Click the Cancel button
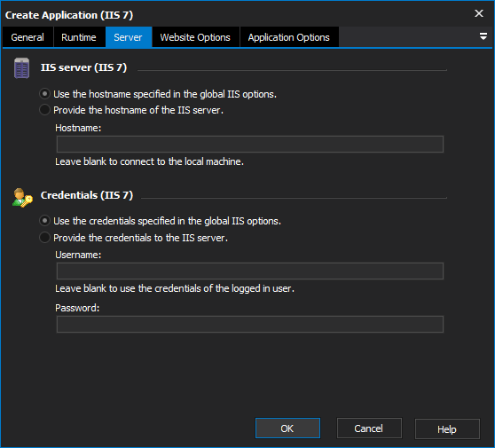The height and width of the screenshot is (448, 495). coord(369,428)
